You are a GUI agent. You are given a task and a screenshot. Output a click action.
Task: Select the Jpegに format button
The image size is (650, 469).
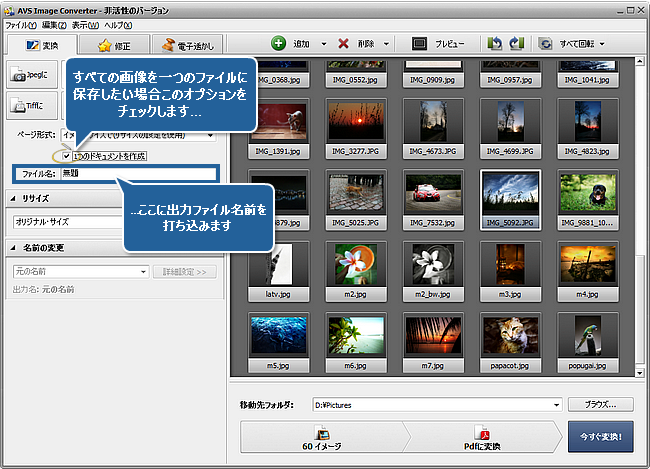point(30,74)
